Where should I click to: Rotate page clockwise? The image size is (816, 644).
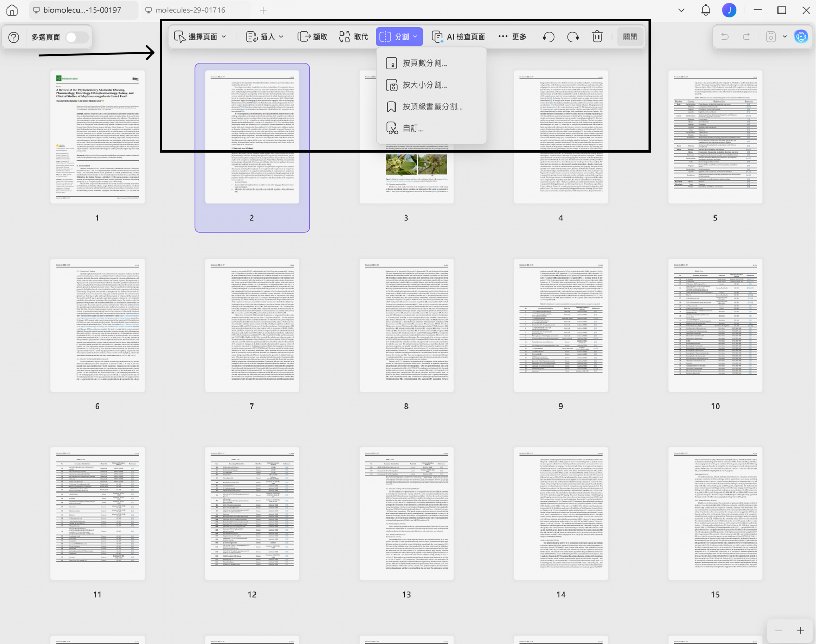tap(573, 36)
